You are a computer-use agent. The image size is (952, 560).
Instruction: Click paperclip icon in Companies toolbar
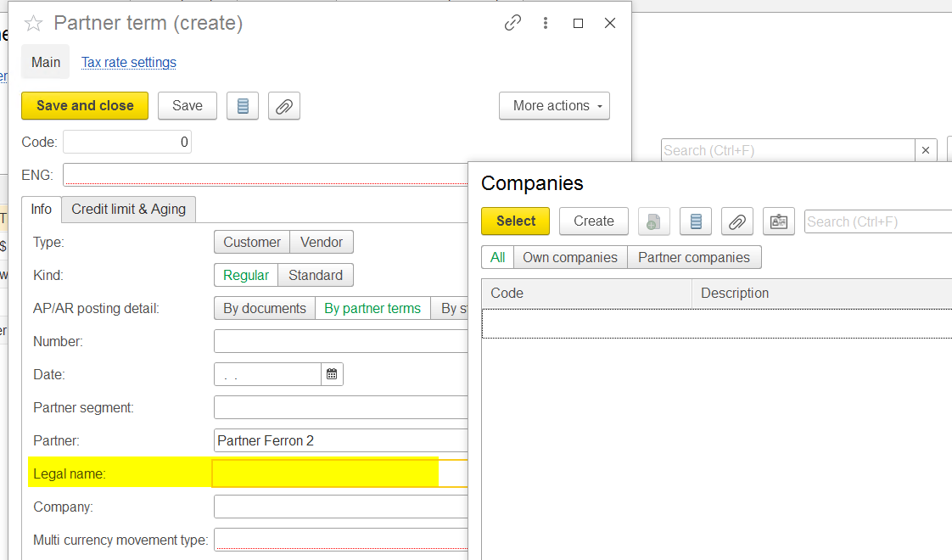point(737,221)
